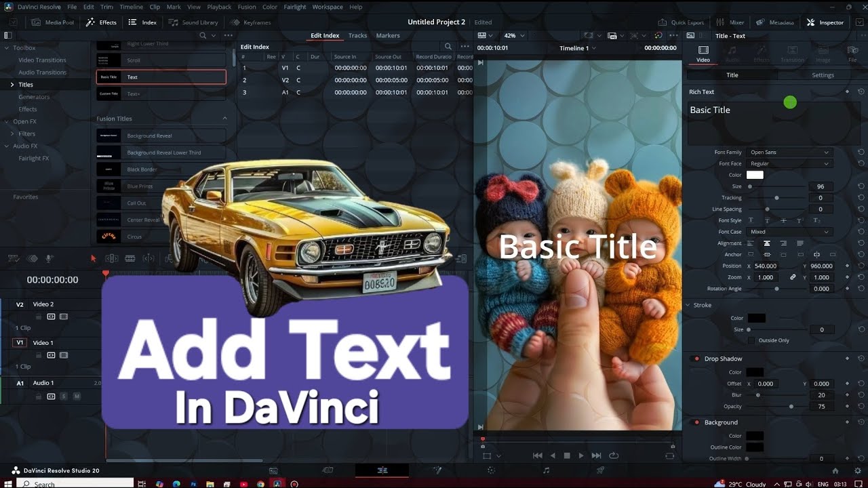This screenshot has height=488, width=868.
Task: Open the Playback menu
Action: [x=219, y=7]
